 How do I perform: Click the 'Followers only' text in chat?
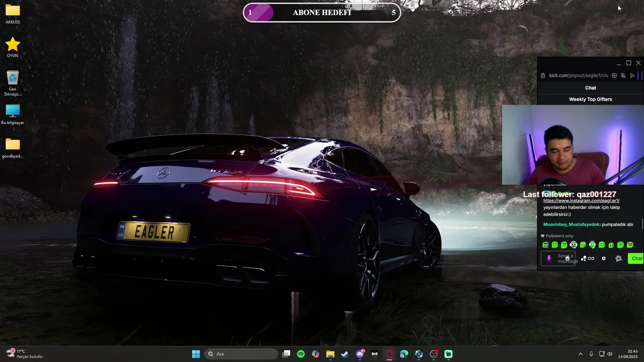pos(559,236)
